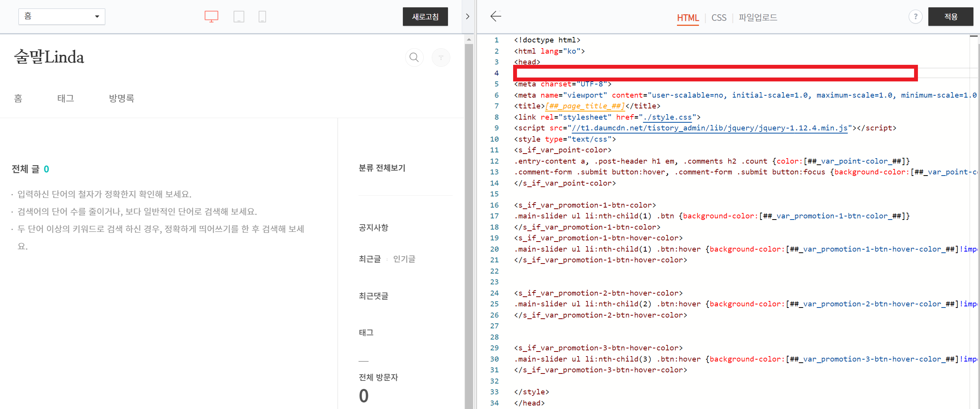Image resolution: width=980 pixels, height=409 pixels.
Task: Click the 새로고침 refresh button
Action: click(x=425, y=17)
